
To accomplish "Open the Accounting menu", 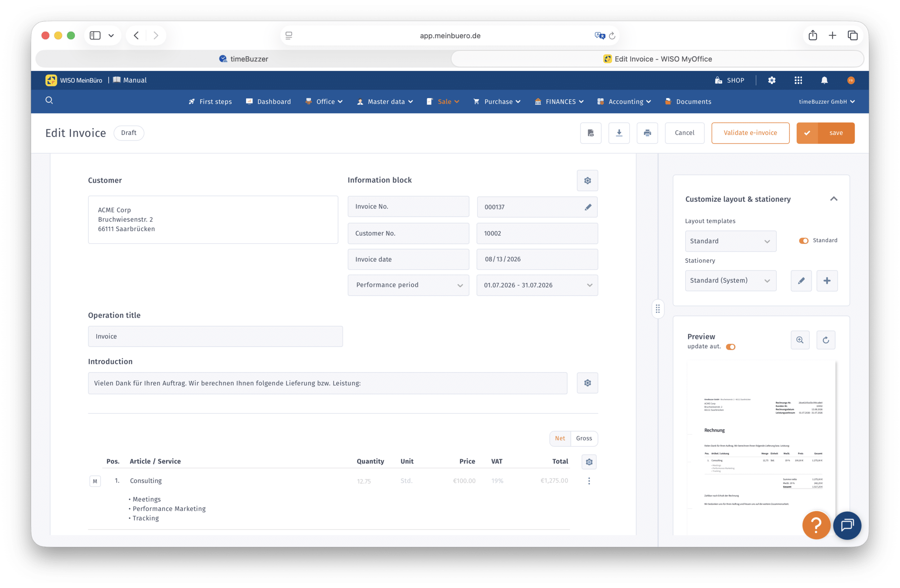I will [x=624, y=101].
